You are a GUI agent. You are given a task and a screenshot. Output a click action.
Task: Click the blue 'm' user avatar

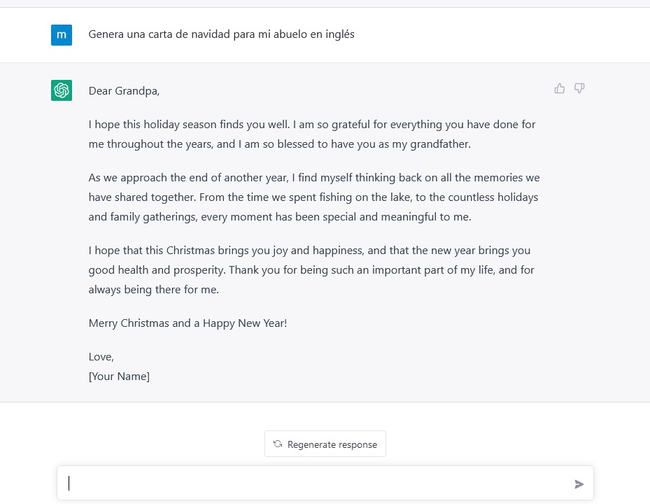61,35
